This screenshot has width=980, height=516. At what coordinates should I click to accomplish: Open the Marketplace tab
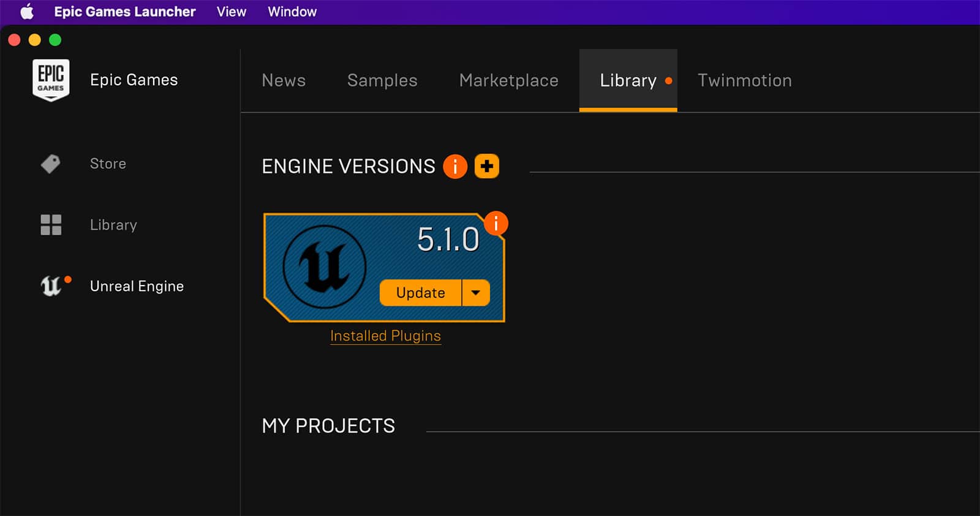point(509,80)
